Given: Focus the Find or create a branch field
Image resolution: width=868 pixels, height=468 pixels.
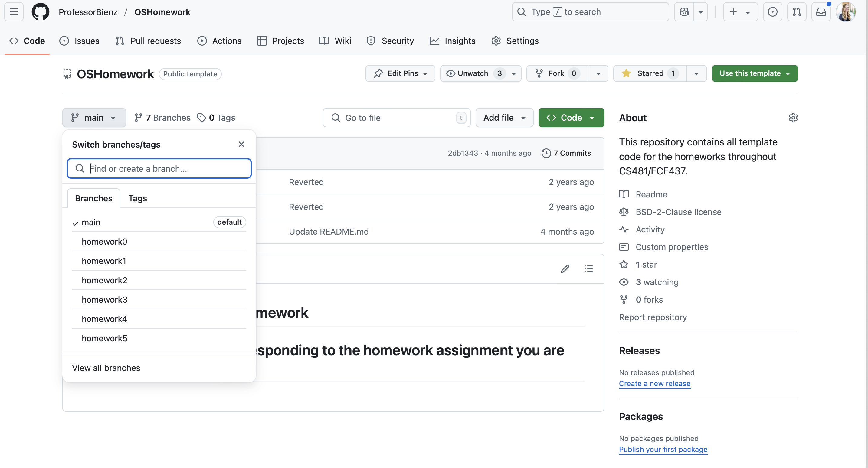Looking at the screenshot, I should tap(165, 168).
